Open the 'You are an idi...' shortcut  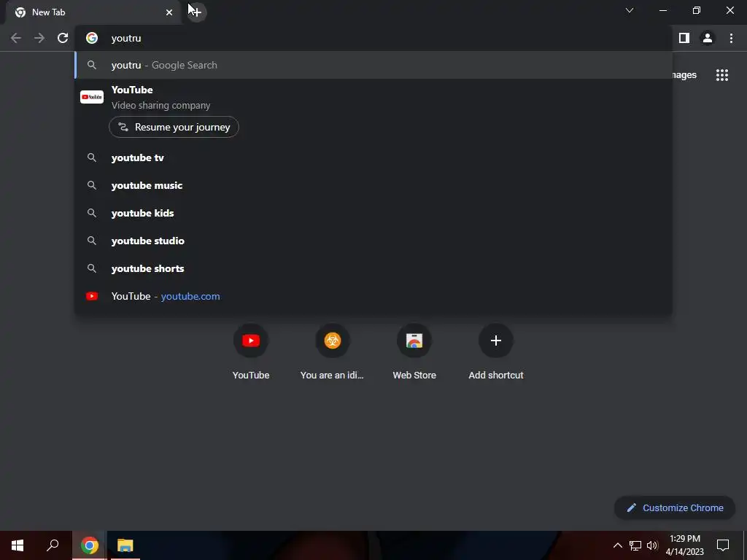[332, 352]
